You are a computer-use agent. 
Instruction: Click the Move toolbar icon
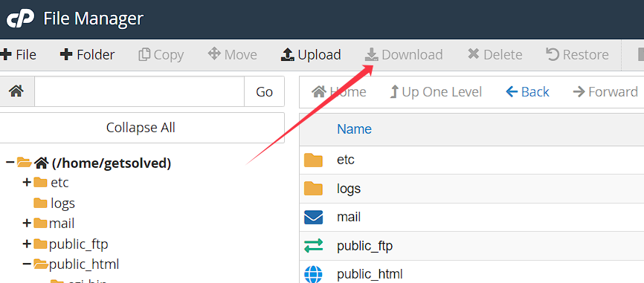pos(214,53)
